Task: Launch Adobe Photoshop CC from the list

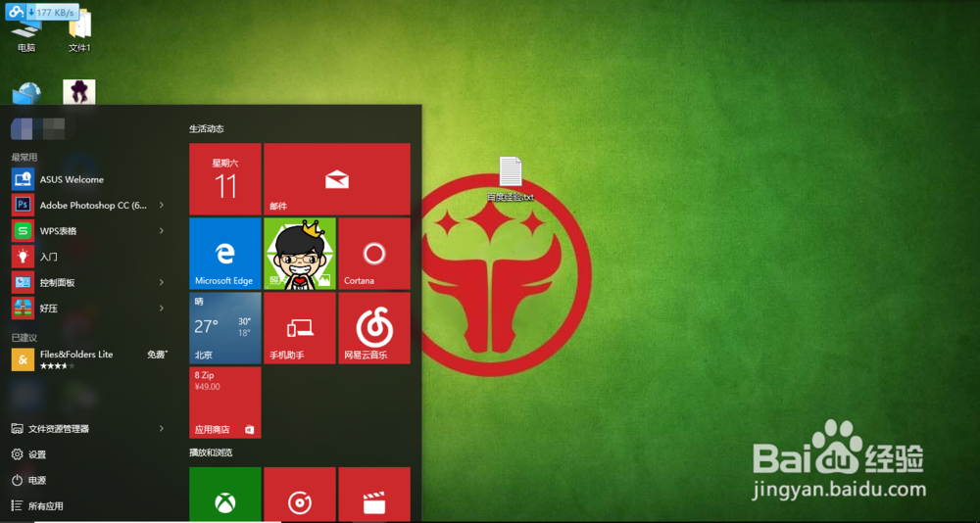Action: (87, 205)
